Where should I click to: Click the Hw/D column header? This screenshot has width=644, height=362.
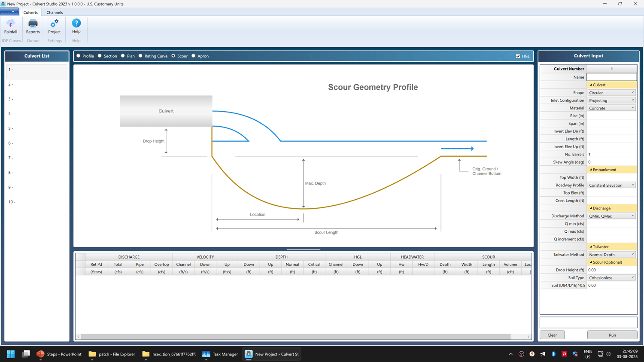click(423, 265)
